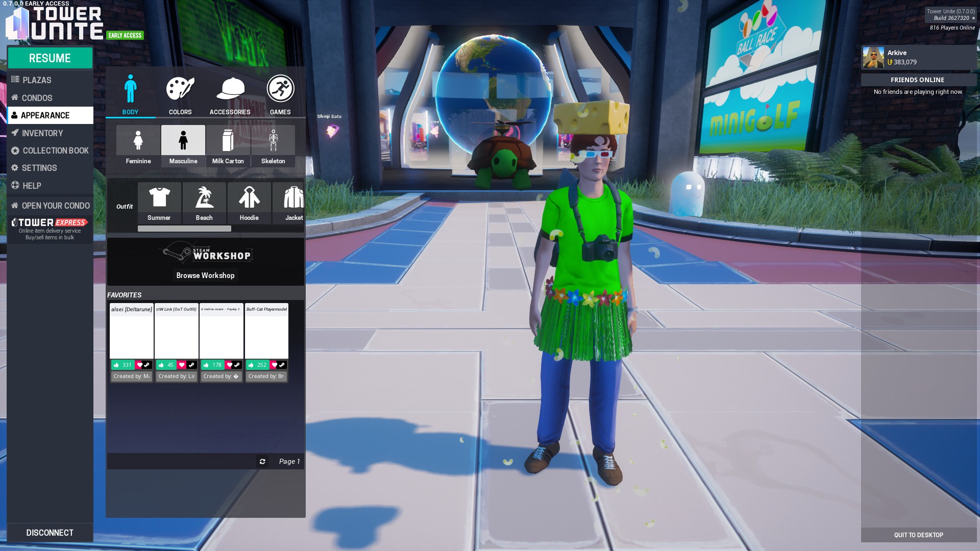Open the Collection Book menu
The height and width of the screenshot is (551, 980).
tap(55, 151)
